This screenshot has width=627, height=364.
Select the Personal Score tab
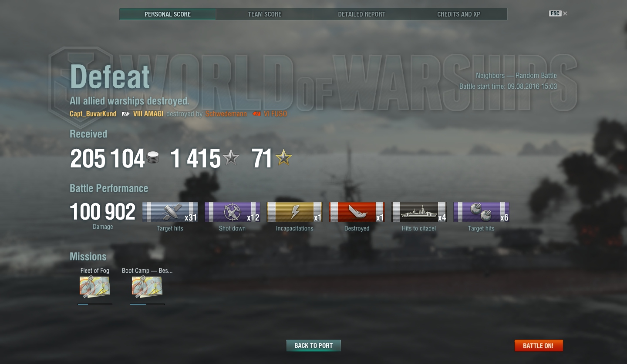click(x=168, y=14)
